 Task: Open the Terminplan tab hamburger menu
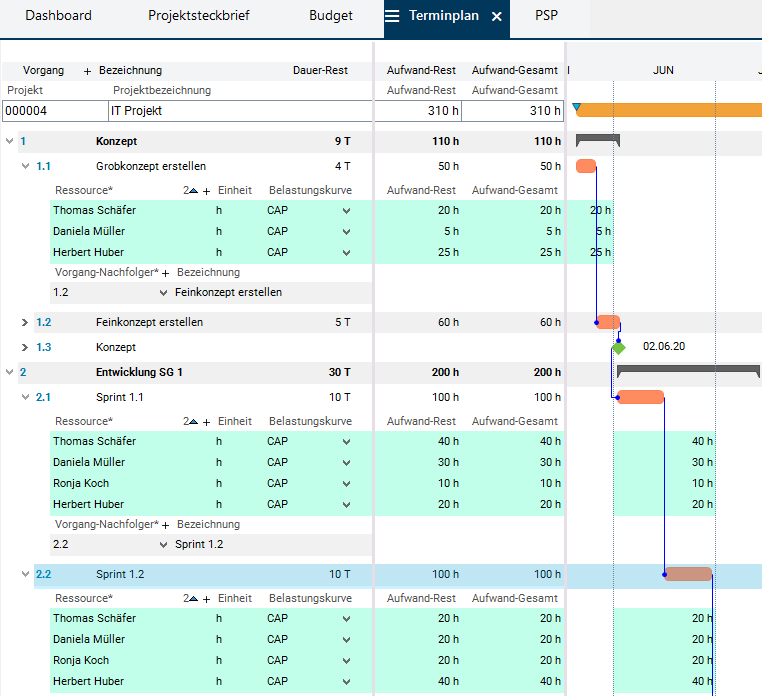(392, 16)
